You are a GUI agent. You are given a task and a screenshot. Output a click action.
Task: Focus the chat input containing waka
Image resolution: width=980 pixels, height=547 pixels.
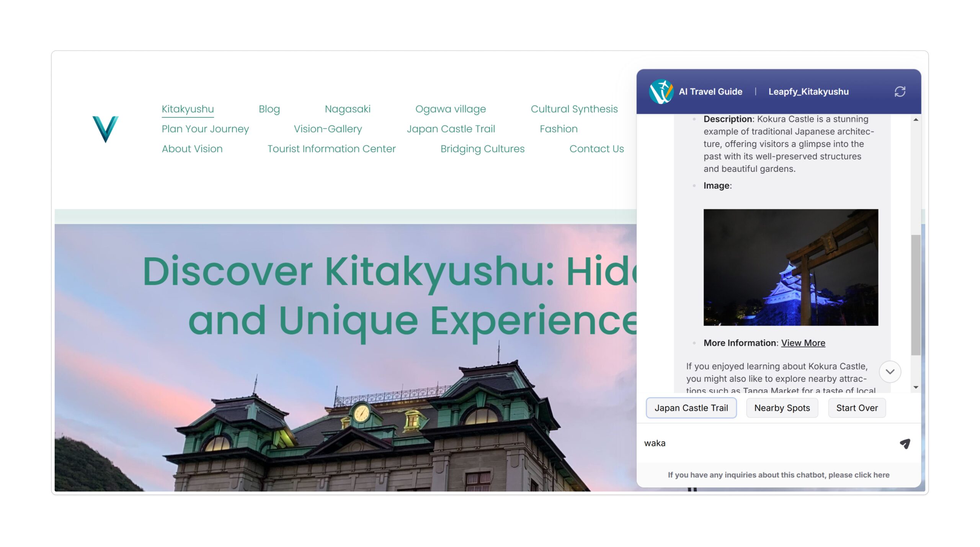point(766,443)
